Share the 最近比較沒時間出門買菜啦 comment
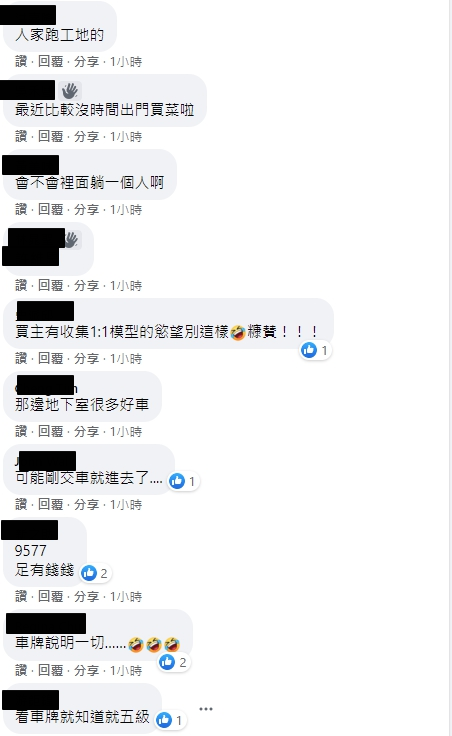Screen dimensions: 452x736 [86, 137]
